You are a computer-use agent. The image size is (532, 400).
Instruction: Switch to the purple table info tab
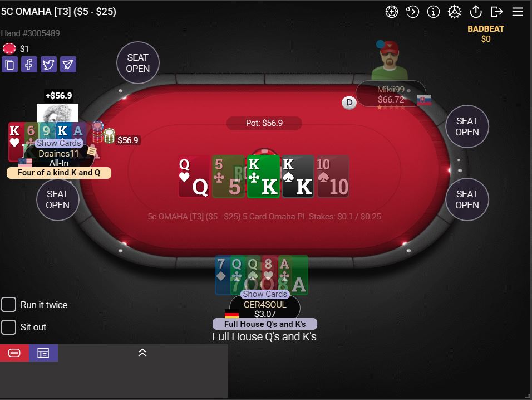43,353
